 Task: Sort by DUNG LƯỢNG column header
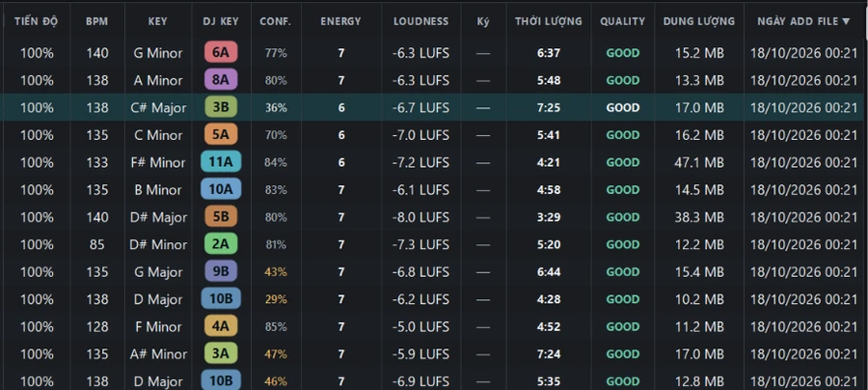699,21
